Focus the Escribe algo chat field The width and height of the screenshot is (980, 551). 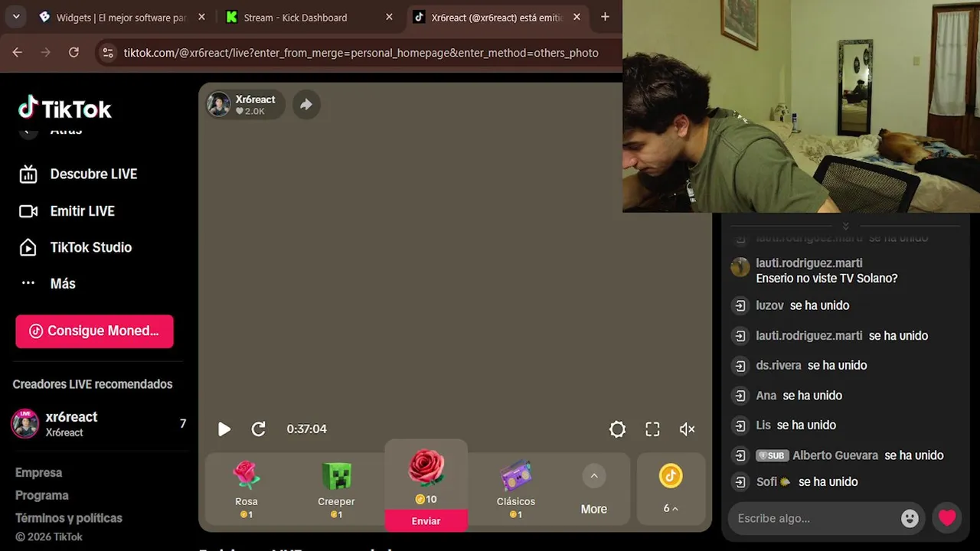[815, 519]
